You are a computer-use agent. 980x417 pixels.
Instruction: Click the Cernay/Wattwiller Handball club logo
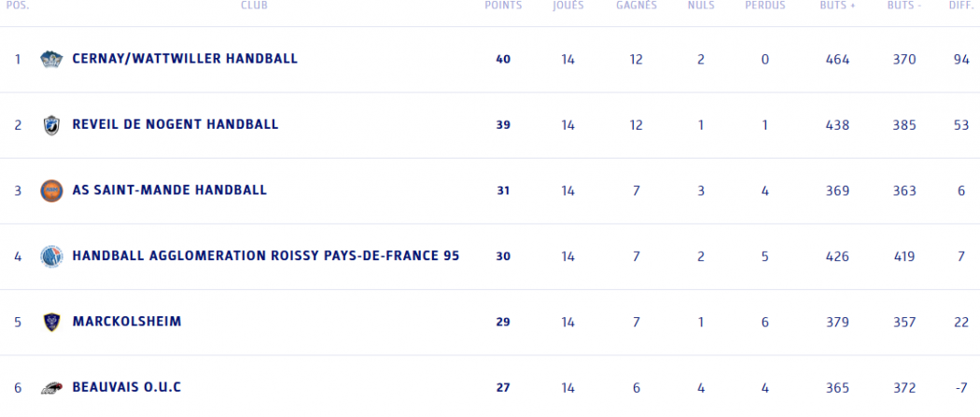point(51,60)
